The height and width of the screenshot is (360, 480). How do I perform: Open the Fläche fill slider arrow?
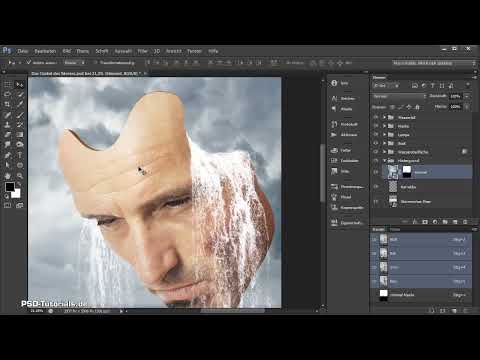point(467,107)
